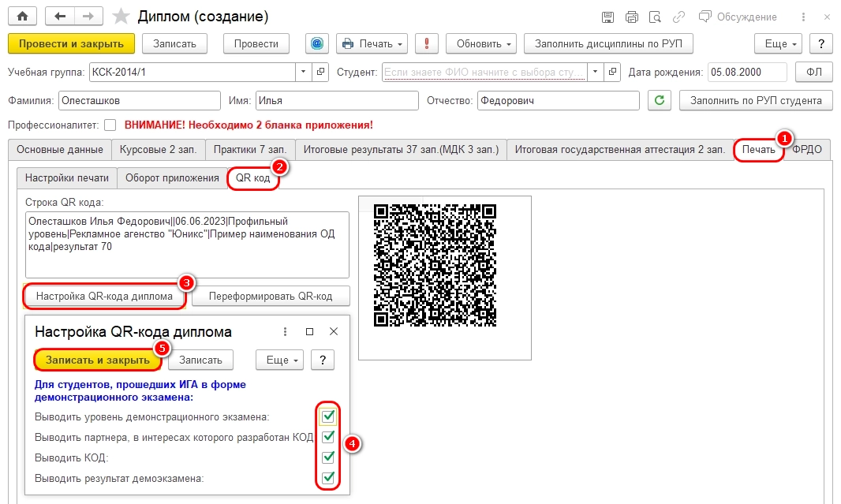This screenshot has height=504, width=841.
Task: Click Провести и закрыть button
Action: 71,43
